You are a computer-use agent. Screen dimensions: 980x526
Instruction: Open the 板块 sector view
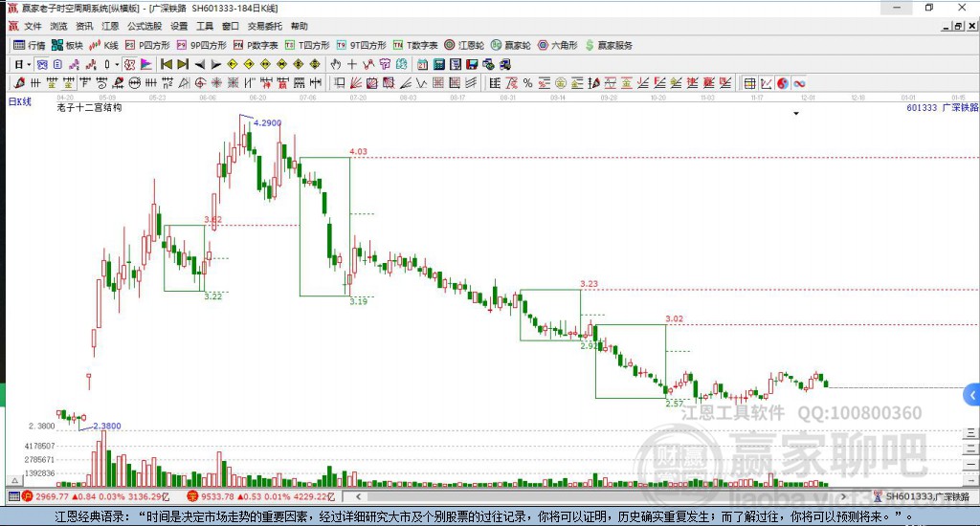point(67,45)
